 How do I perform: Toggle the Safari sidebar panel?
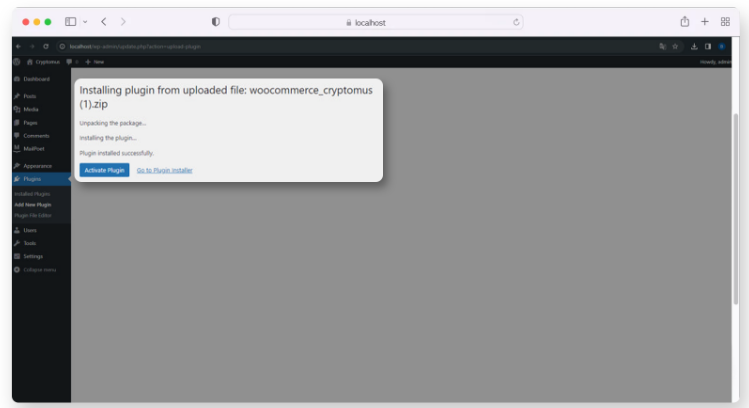pos(71,21)
